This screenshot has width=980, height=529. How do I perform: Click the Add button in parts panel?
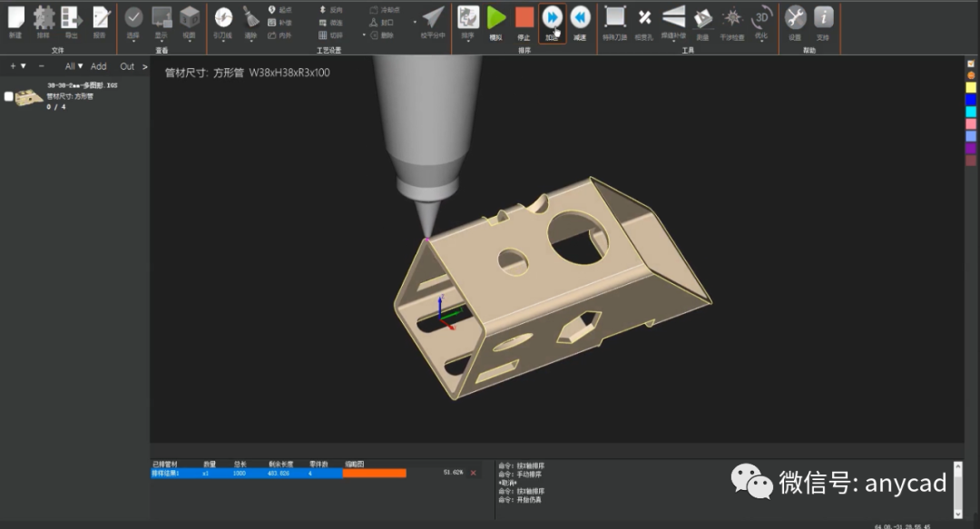99,66
